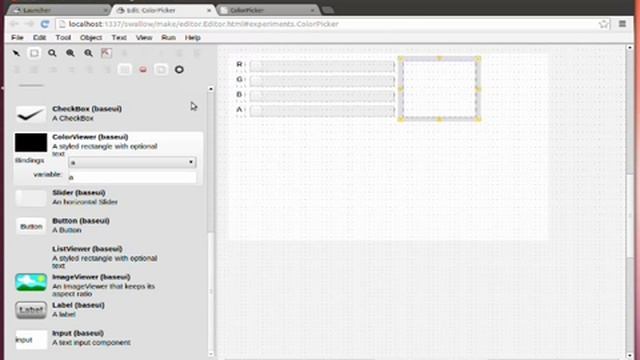This screenshot has height=360, width=640.
Task: Select the rectangle selection tool
Action: (34, 53)
